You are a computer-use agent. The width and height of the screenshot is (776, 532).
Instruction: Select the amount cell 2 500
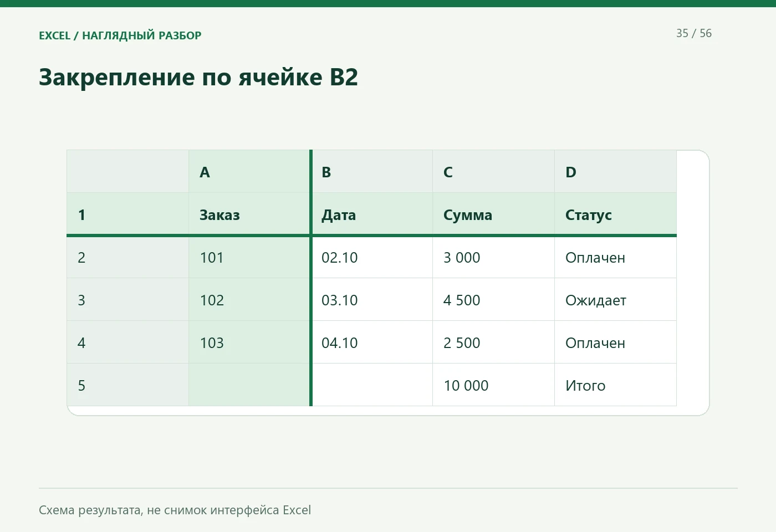493,342
